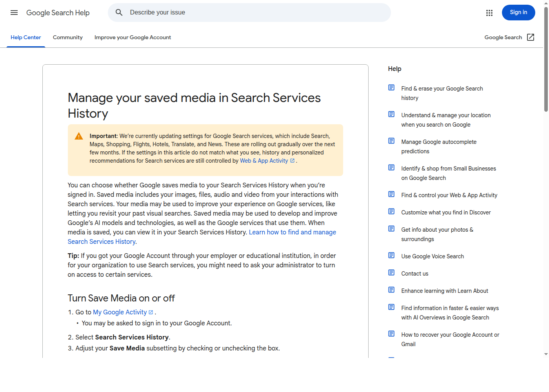Click article icon beside recover Google Account
The width and height of the screenshot is (549, 392).
coord(391,334)
